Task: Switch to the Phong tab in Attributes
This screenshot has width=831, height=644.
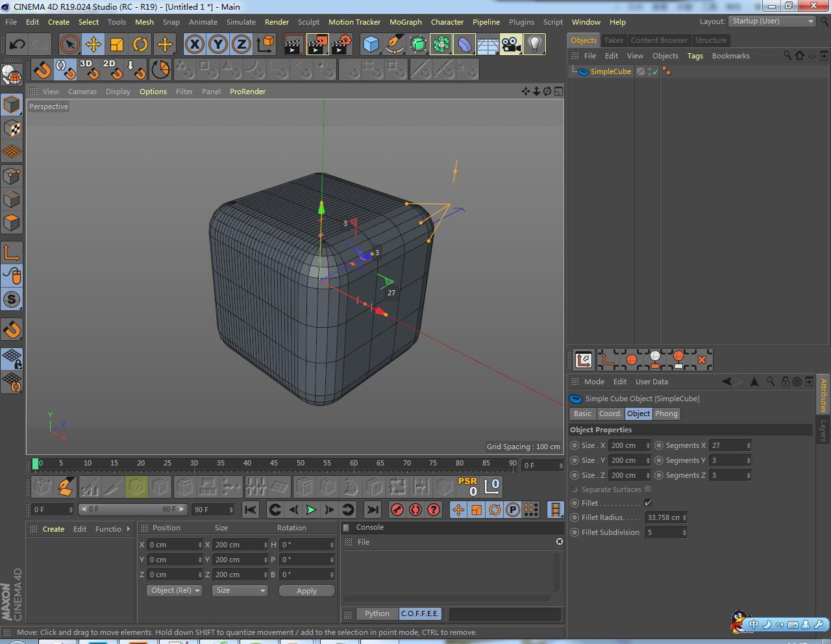Action: (666, 414)
